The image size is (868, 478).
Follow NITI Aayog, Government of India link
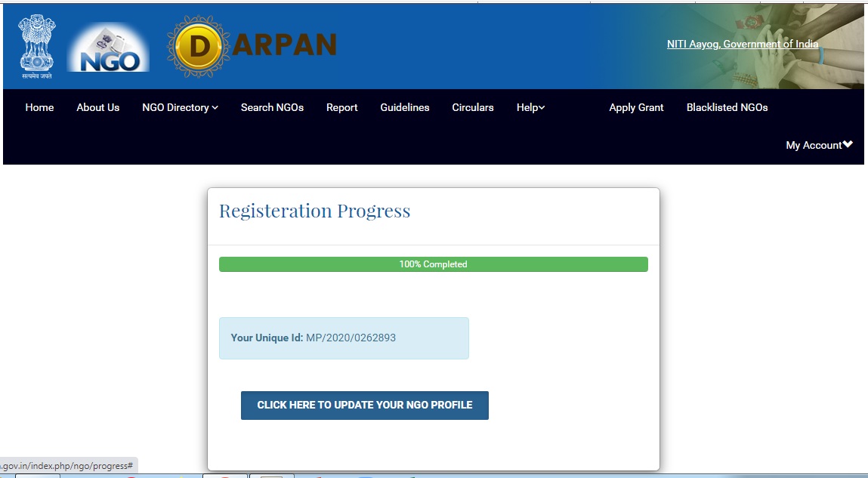point(743,44)
